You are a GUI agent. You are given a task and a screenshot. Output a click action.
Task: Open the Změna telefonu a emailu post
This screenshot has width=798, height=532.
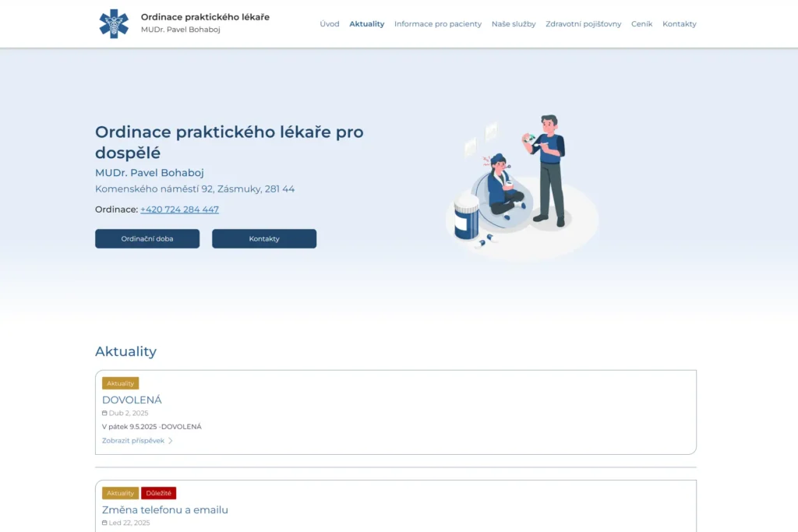coord(165,509)
